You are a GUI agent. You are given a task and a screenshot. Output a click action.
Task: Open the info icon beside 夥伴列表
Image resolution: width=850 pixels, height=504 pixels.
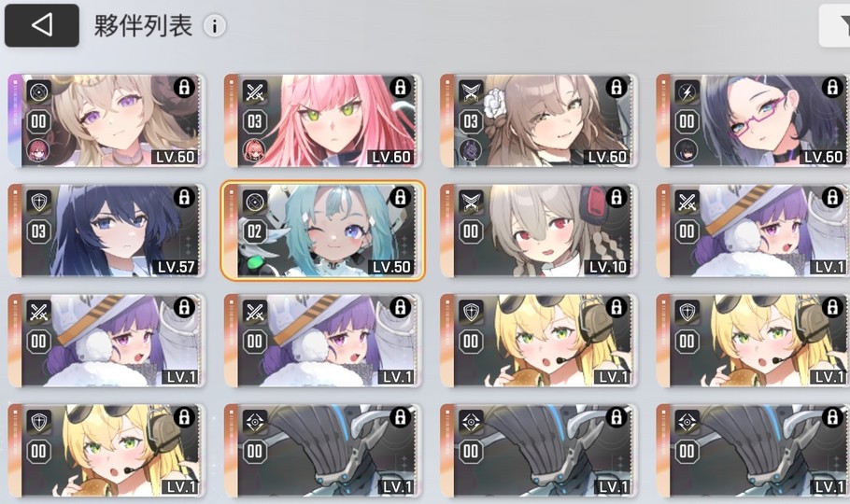click(214, 26)
